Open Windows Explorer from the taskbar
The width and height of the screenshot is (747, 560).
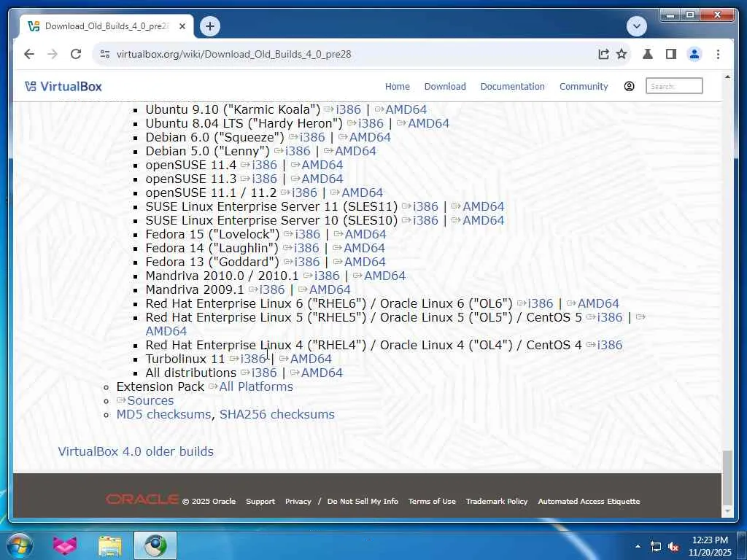coord(110,545)
